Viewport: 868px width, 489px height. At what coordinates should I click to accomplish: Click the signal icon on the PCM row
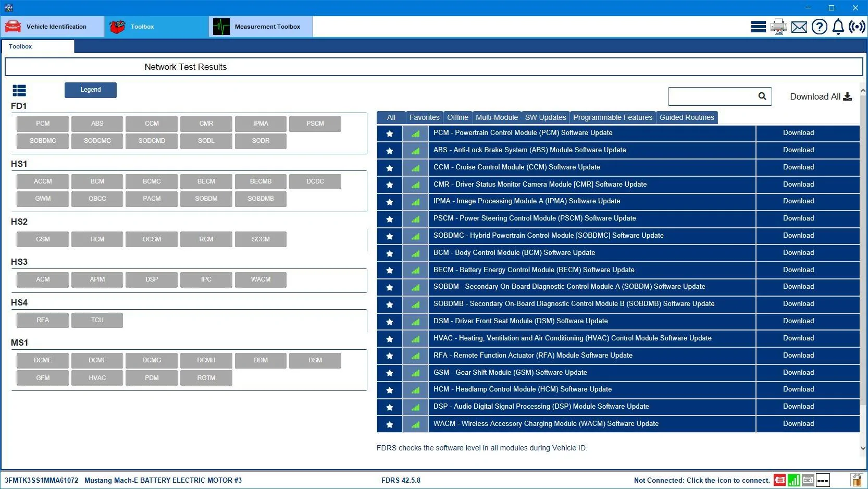pos(415,133)
